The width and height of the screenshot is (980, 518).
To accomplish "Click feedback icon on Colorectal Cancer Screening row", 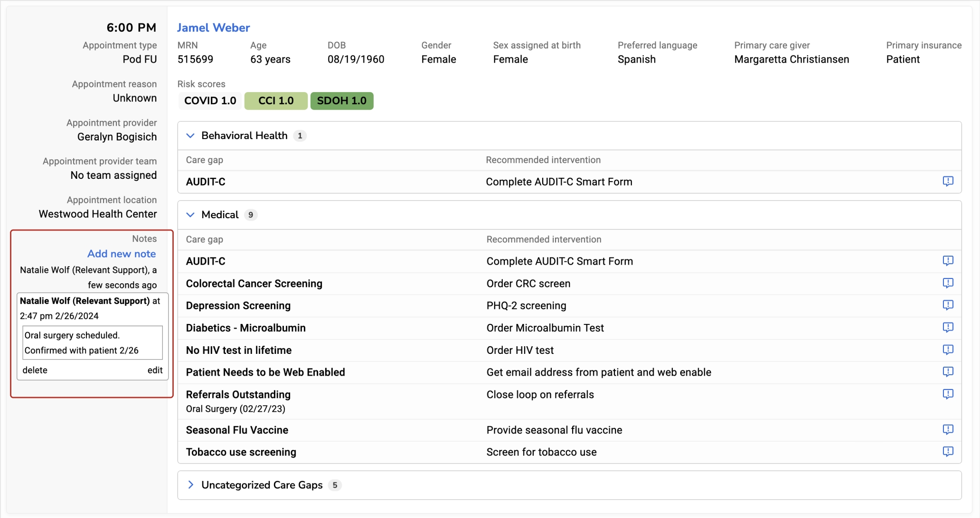I will tap(948, 283).
